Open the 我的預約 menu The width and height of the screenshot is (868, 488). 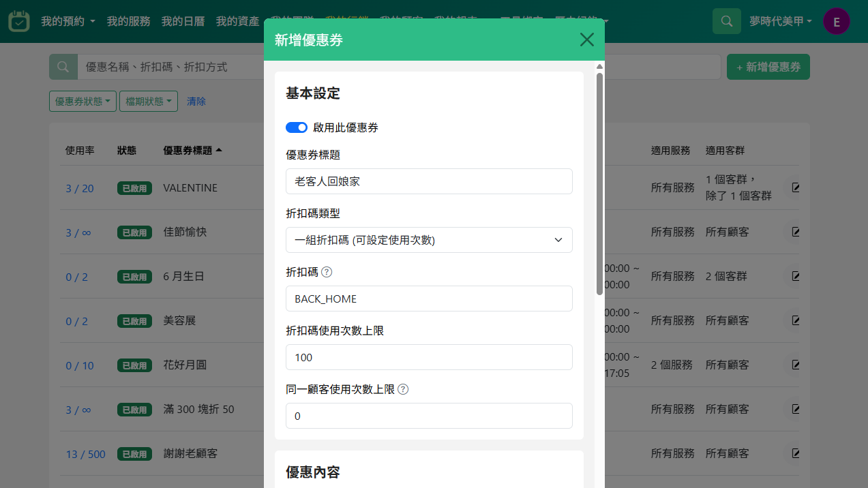click(x=68, y=21)
